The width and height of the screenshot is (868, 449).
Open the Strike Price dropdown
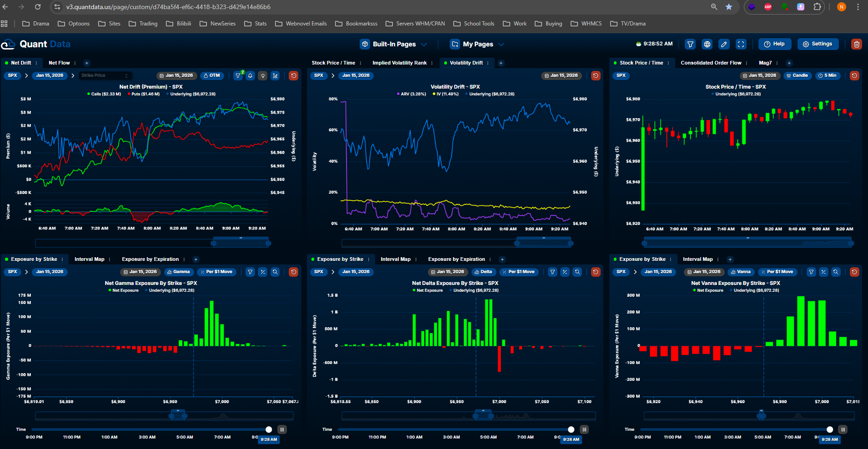click(105, 75)
